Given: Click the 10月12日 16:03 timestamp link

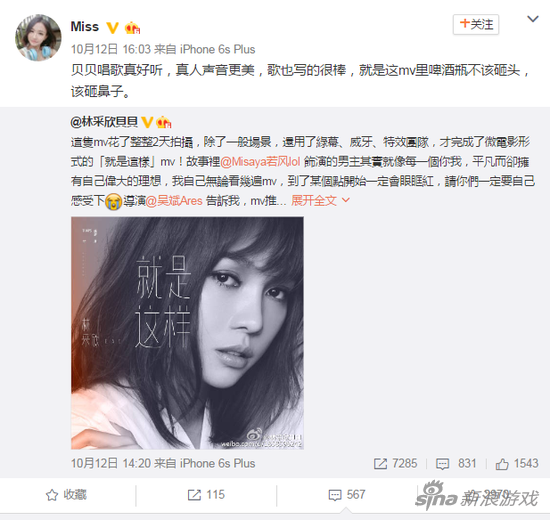Looking at the screenshot, I should 111,49.
